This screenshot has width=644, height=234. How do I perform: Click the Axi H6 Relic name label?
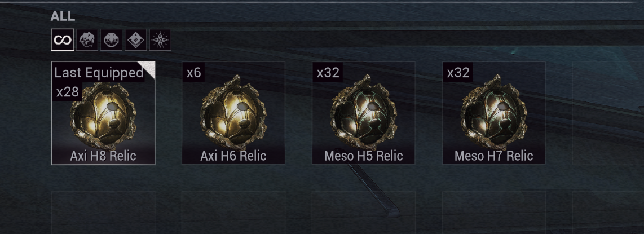tap(233, 156)
